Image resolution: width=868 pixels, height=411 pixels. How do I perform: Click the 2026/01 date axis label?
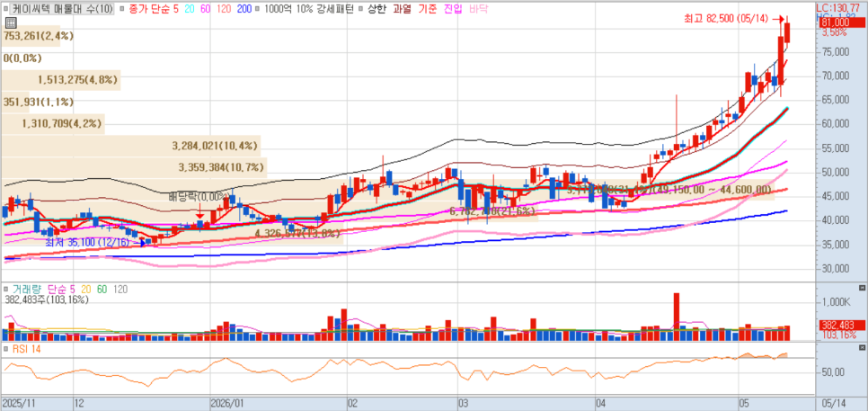pyautogui.click(x=226, y=405)
